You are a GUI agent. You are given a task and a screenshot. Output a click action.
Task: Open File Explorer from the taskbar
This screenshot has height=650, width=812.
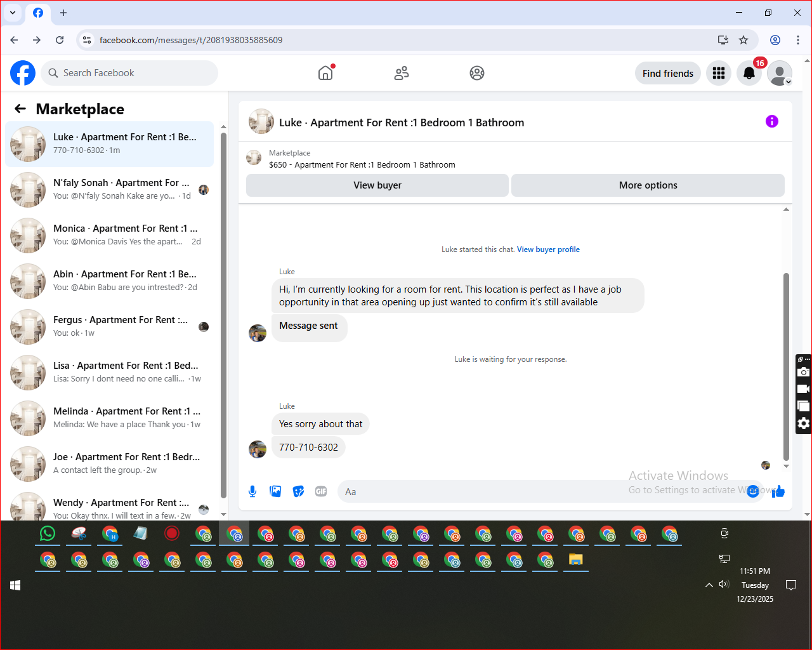pyautogui.click(x=575, y=560)
